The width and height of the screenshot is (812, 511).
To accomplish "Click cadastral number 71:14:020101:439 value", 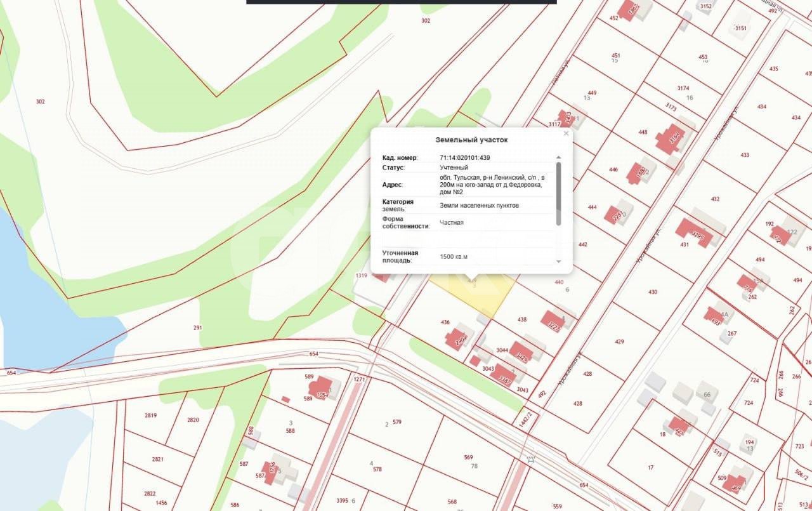I will coord(464,157).
